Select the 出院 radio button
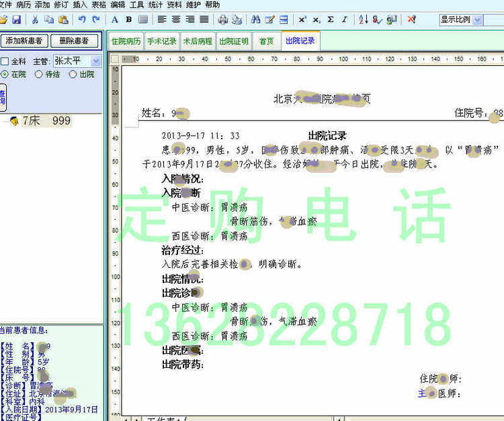Image resolution: width=504 pixels, height=421 pixels. click(73, 74)
